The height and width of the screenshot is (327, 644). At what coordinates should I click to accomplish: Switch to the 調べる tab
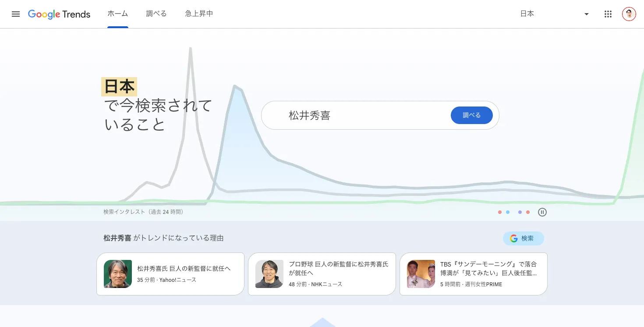coord(156,14)
